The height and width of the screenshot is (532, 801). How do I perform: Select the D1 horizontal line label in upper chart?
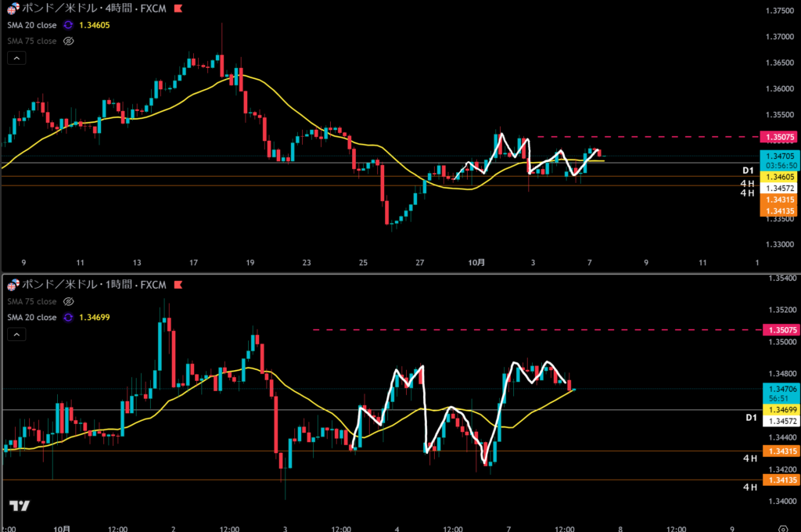click(x=748, y=170)
